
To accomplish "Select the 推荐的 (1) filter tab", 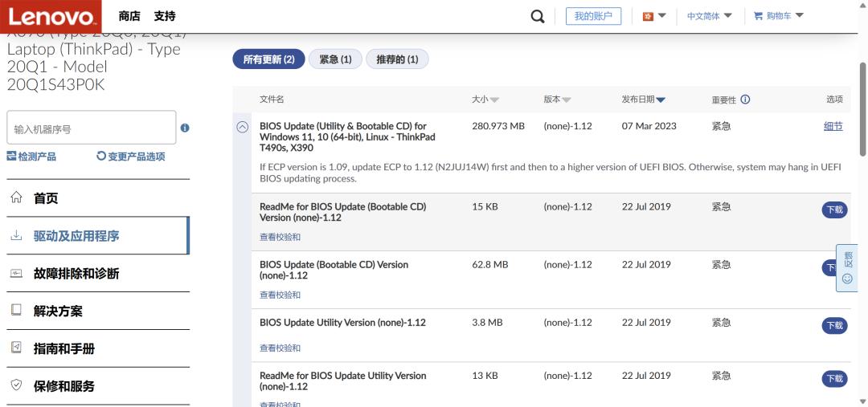I will tap(397, 59).
